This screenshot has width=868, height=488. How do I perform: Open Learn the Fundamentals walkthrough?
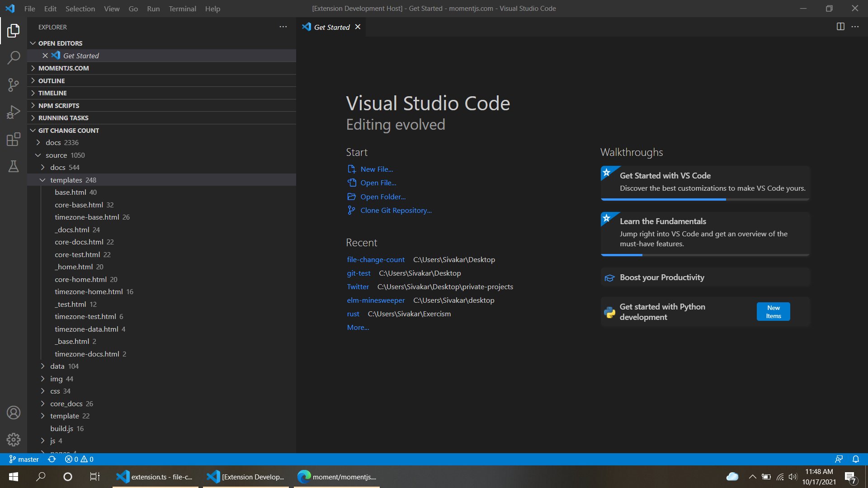point(705,234)
